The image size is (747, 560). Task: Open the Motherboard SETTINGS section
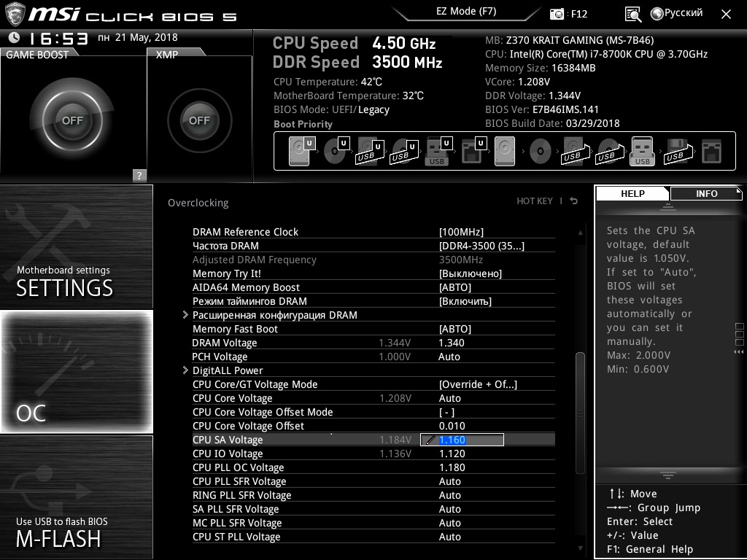pos(76,246)
